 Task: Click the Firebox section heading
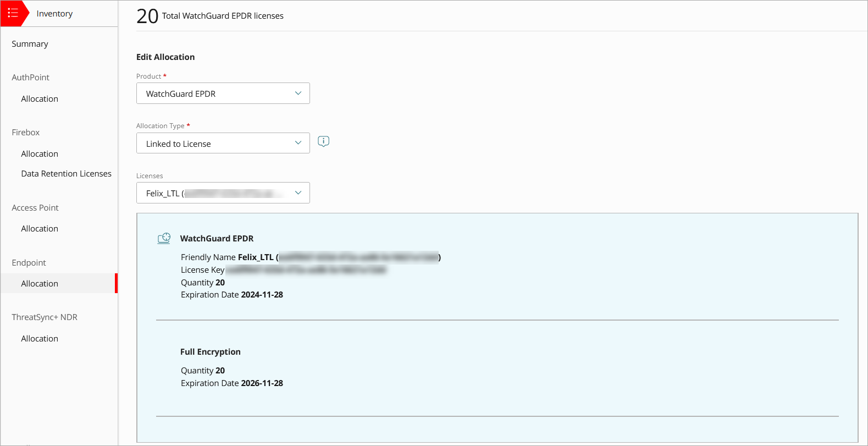click(x=26, y=133)
